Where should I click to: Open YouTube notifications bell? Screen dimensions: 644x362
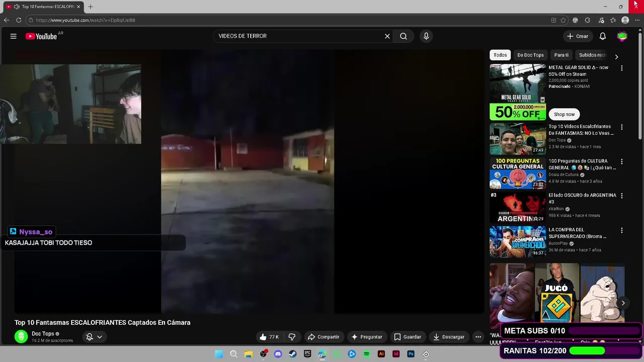[603, 36]
